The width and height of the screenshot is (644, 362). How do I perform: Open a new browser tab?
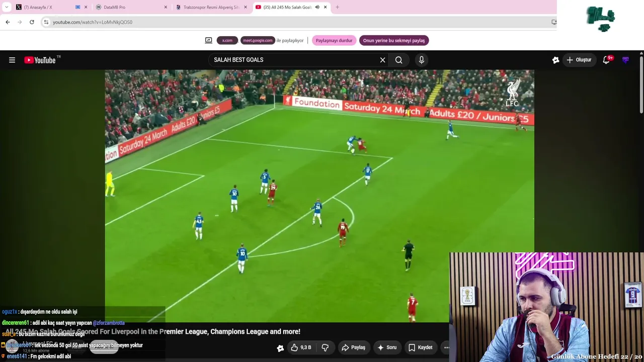click(337, 7)
